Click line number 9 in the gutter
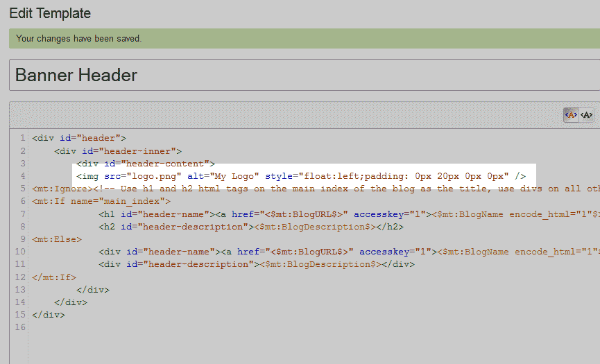 [23, 239]
